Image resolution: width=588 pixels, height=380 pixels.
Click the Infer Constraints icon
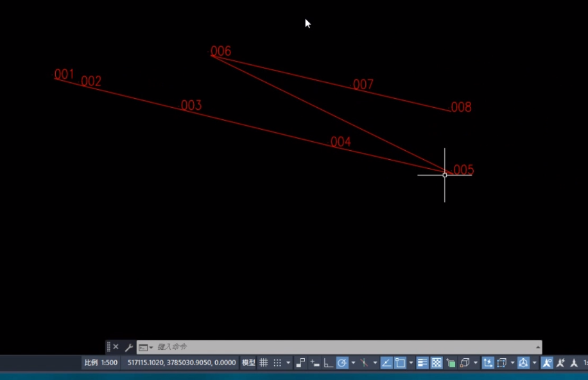click(x=300, y=363)
